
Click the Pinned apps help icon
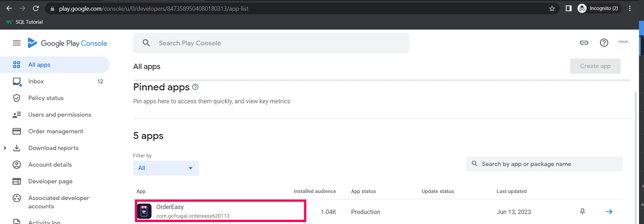tap(195, 87)
